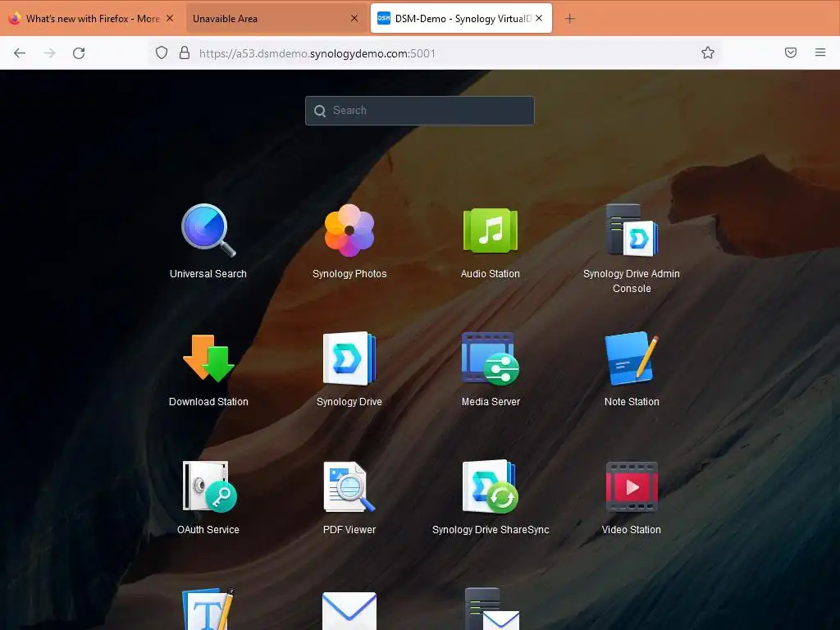The width and height of the screenshot is (840, 630).
Task: Launch Note Station
Action: point(632,358)
